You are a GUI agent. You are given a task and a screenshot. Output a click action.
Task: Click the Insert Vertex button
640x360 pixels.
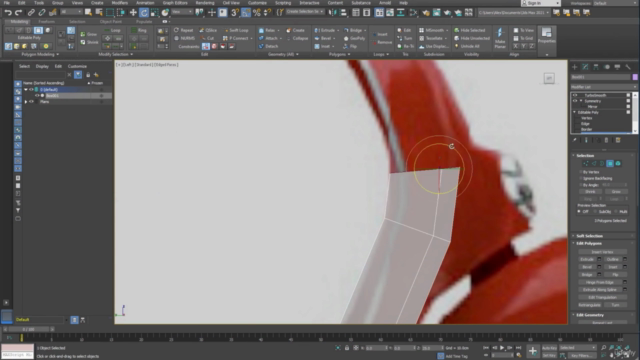pyautogui.click(x=602, y=252)
